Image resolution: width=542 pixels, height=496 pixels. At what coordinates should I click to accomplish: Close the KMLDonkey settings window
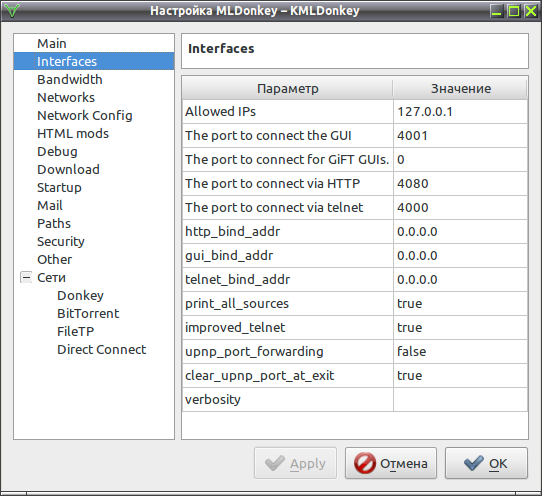531,11
